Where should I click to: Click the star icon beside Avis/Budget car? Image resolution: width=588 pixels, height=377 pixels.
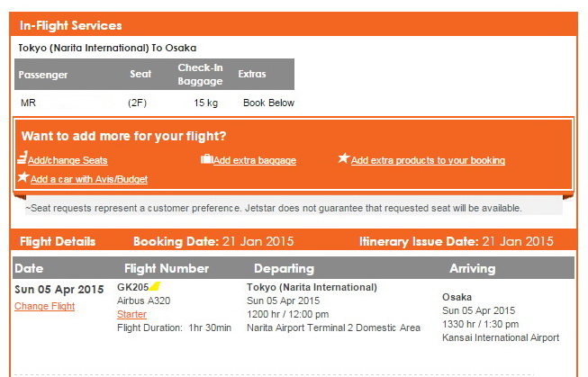[x=23, y=177]
